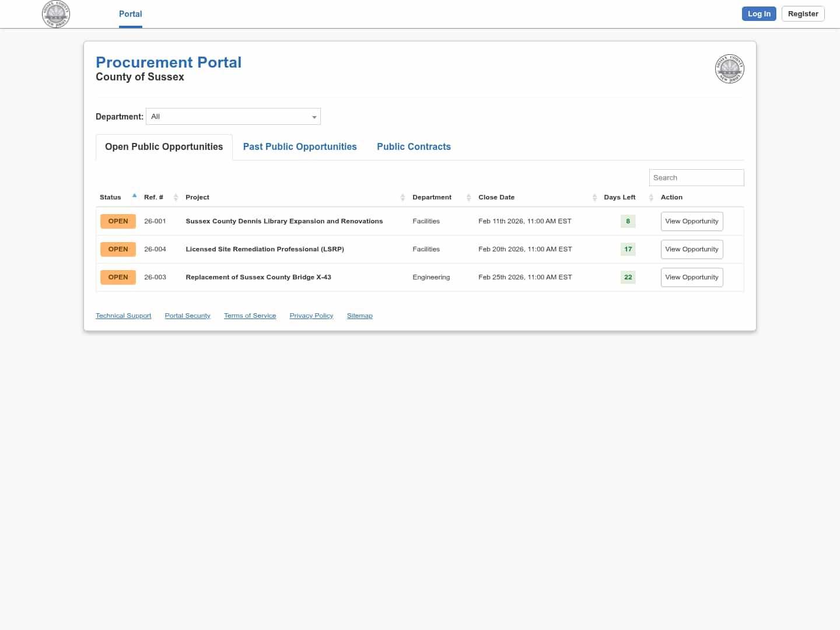Click the Sussex County seal beside portal title

click(x=729, y=69)
